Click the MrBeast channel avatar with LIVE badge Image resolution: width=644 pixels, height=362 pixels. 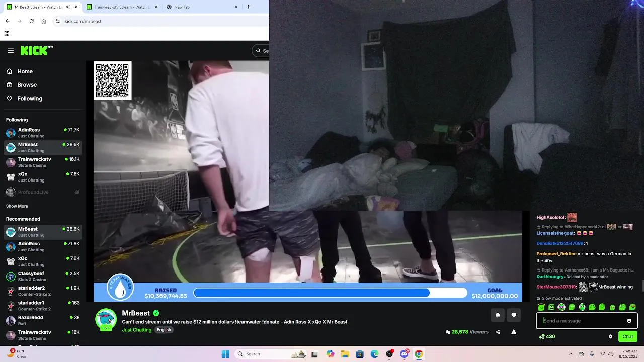click(x=106, y=320)
